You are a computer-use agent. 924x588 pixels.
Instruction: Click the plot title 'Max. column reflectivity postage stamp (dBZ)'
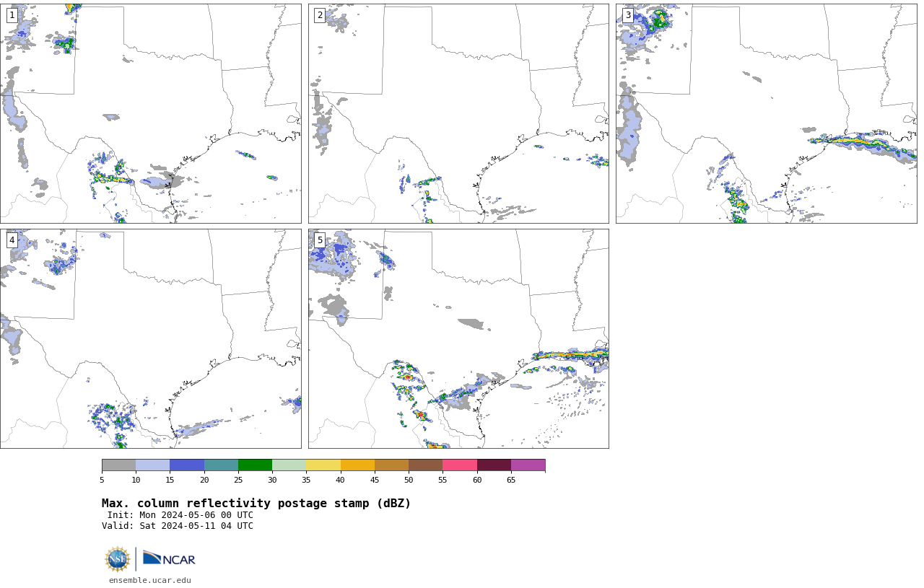[256, 504]
